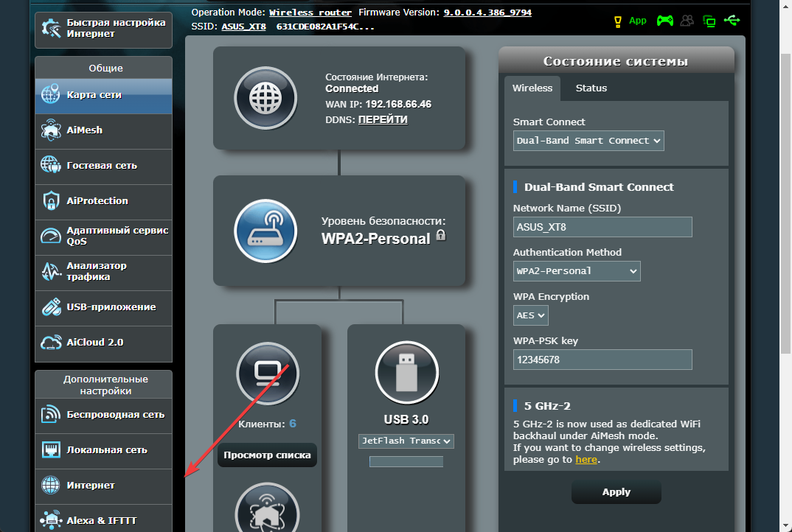Open Анализатор трафика page

tap(103, 272)
